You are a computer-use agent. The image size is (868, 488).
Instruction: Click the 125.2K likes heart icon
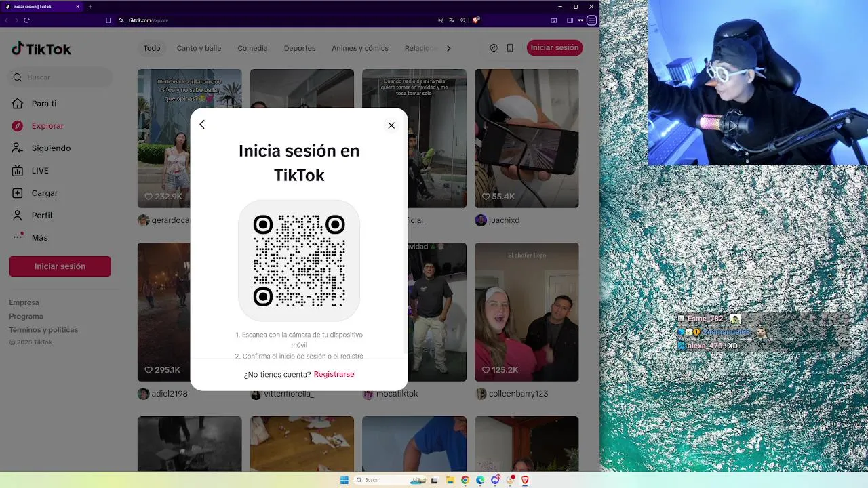point(486,370)
